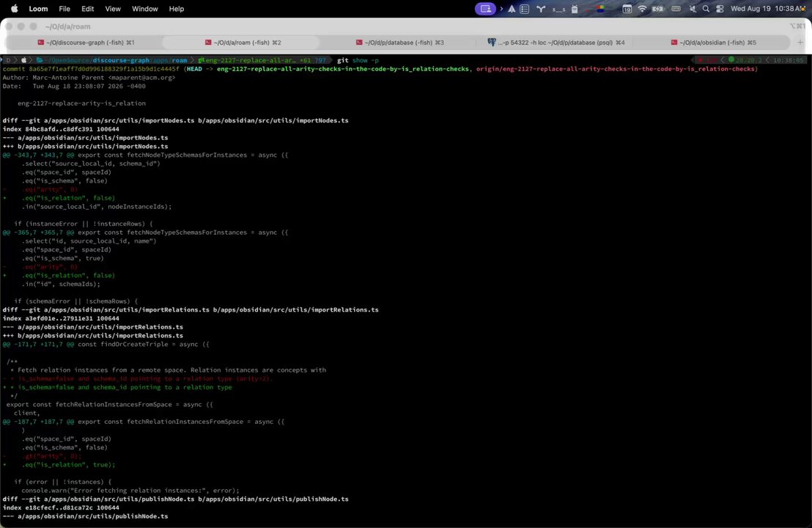The width and height of the screenshot is (812, 528).
Task: Click the terminal icon on the roam tab
Action: [208, 43]
